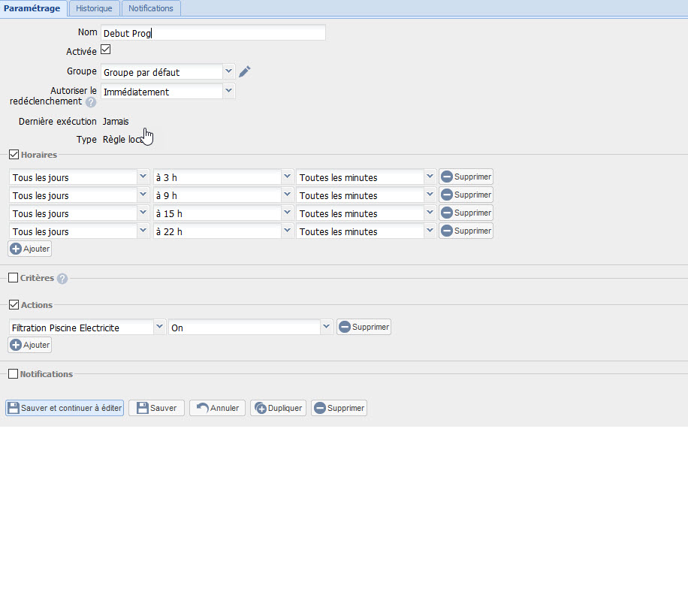Switch to the Historique tab
The height and width of the screenshot is (616, 688).
coord(94,8)
